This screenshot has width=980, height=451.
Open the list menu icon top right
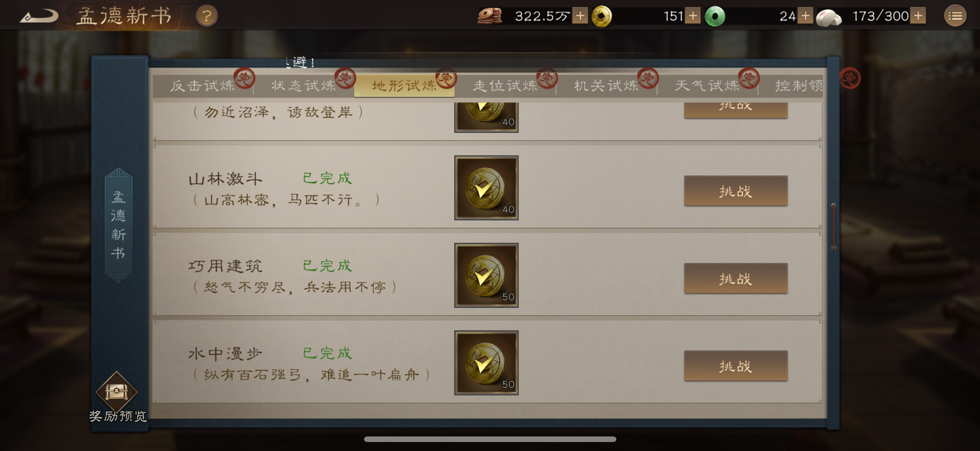tap(955, 16)
